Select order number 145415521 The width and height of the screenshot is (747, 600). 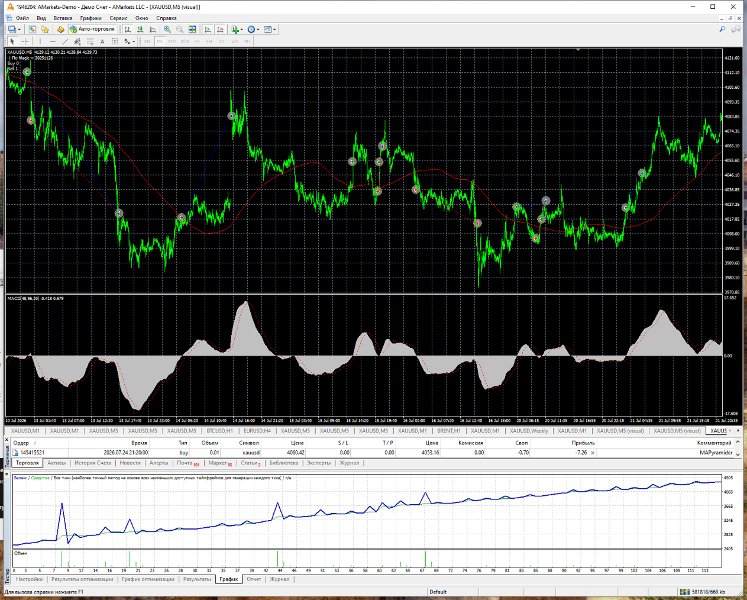pyautogui.click(x=32, y=453)
